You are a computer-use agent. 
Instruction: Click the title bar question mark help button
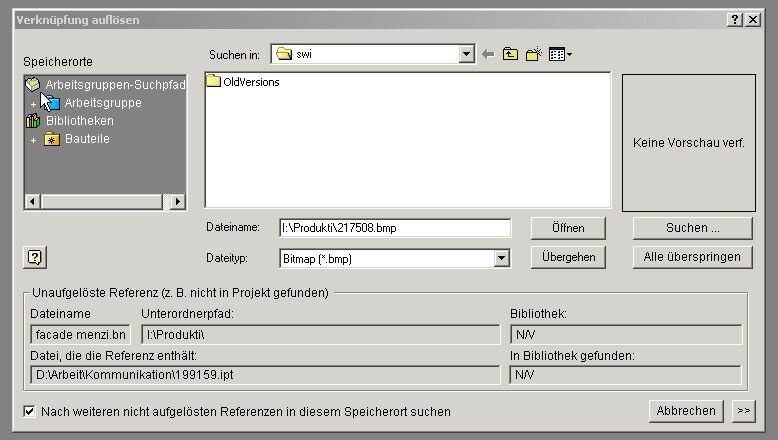735,20
